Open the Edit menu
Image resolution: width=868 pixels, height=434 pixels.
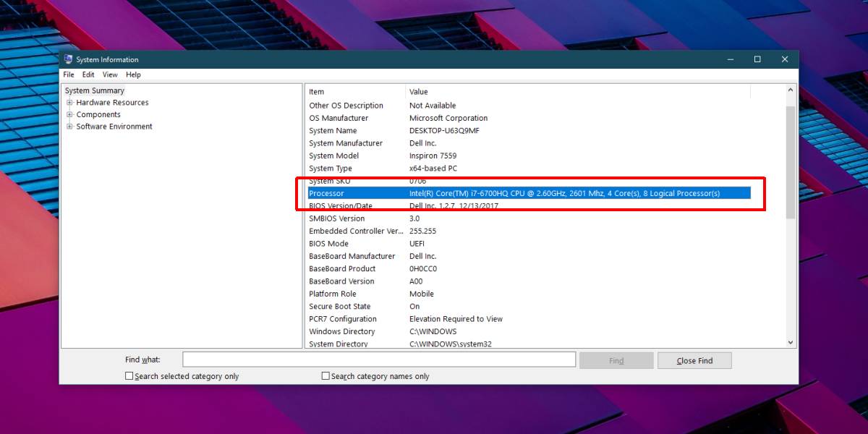point(88,75)
